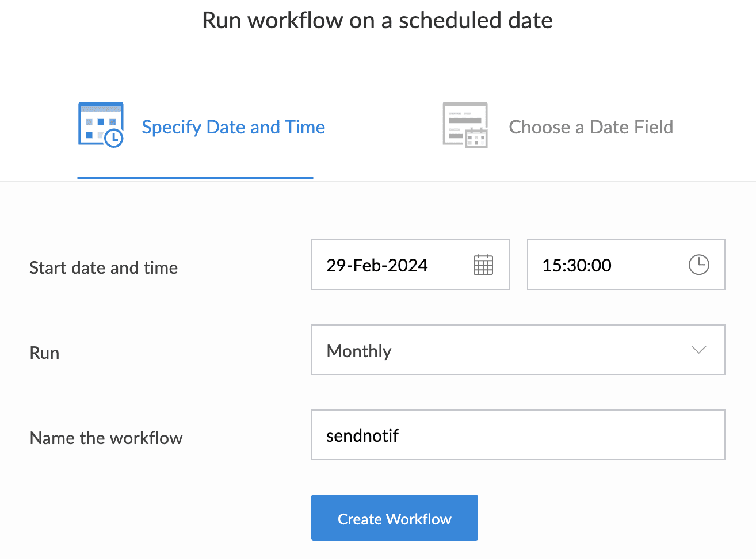Click the Specify Date and Time calendar-clock icon

point(101,125)
